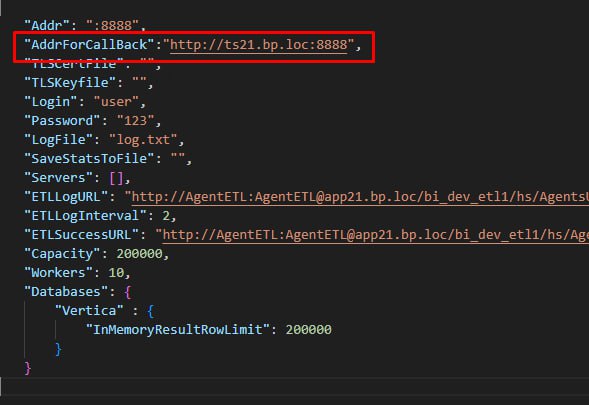Click the ":8888" Addr value
This screenshot has height=405, width=589.
click(113, 26)
